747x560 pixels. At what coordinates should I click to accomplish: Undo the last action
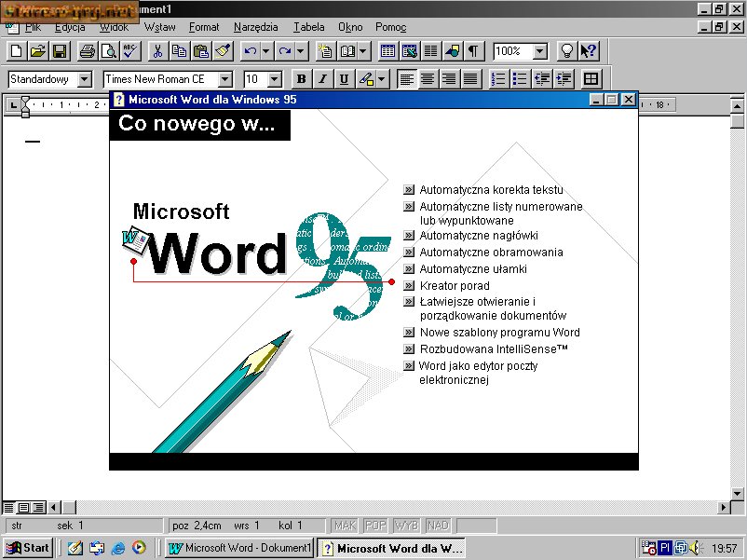pos(251,51)
